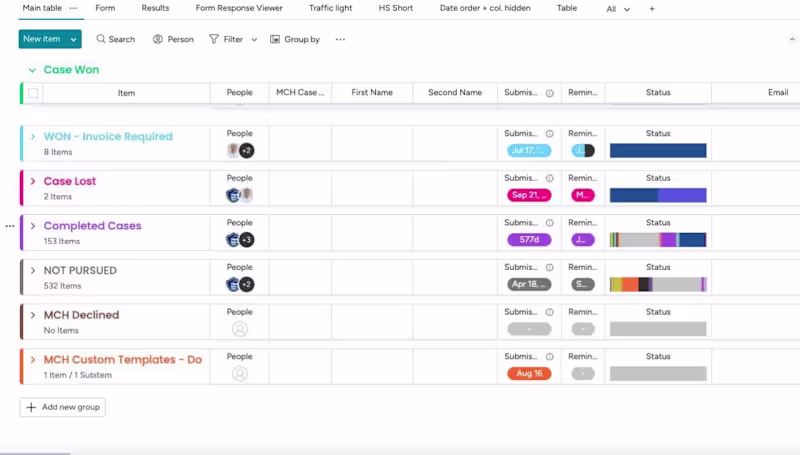Click the Case Lost group title

(70, 181)
